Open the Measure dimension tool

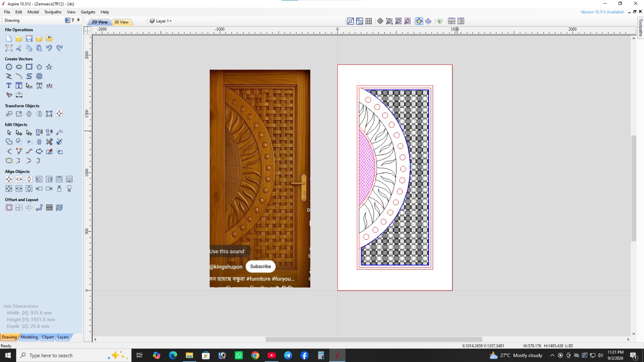point(19,95)
